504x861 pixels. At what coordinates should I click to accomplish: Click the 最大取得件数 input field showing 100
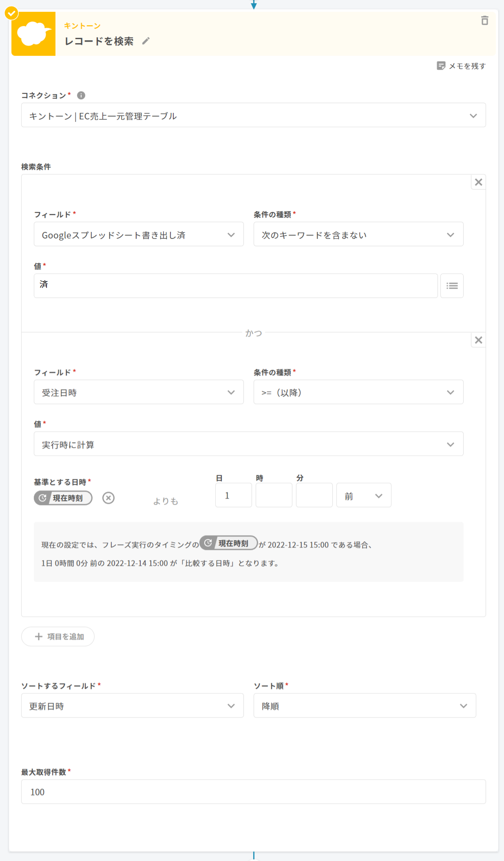coord(253,792)
